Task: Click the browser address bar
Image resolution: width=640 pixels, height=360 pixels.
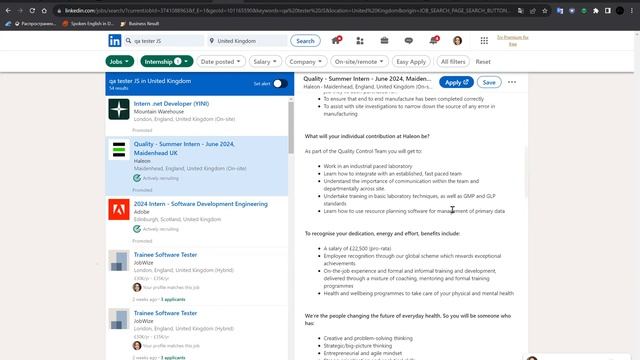Action: coord(286,11)
